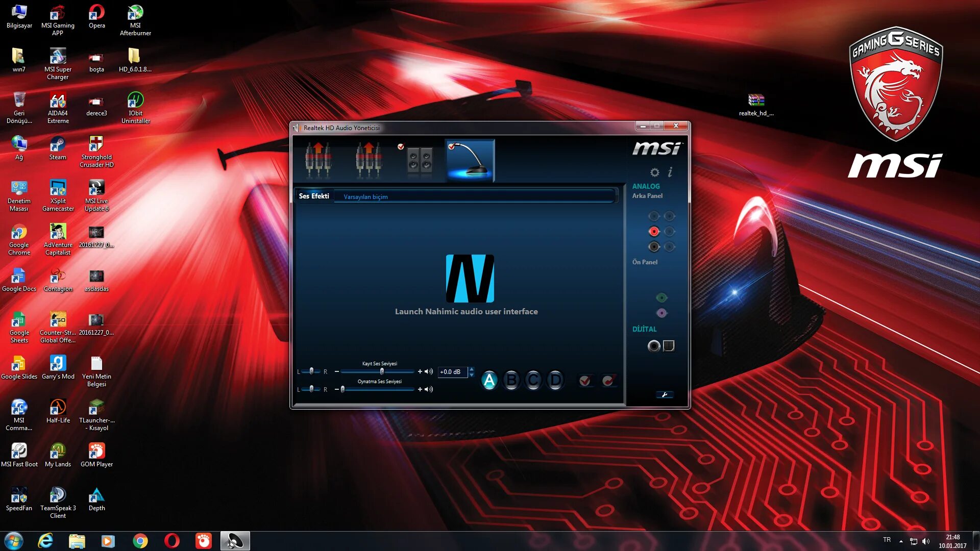980x551 pixels.
Task: Mute recording volume speaker icon
Action: tap(429, 371)
